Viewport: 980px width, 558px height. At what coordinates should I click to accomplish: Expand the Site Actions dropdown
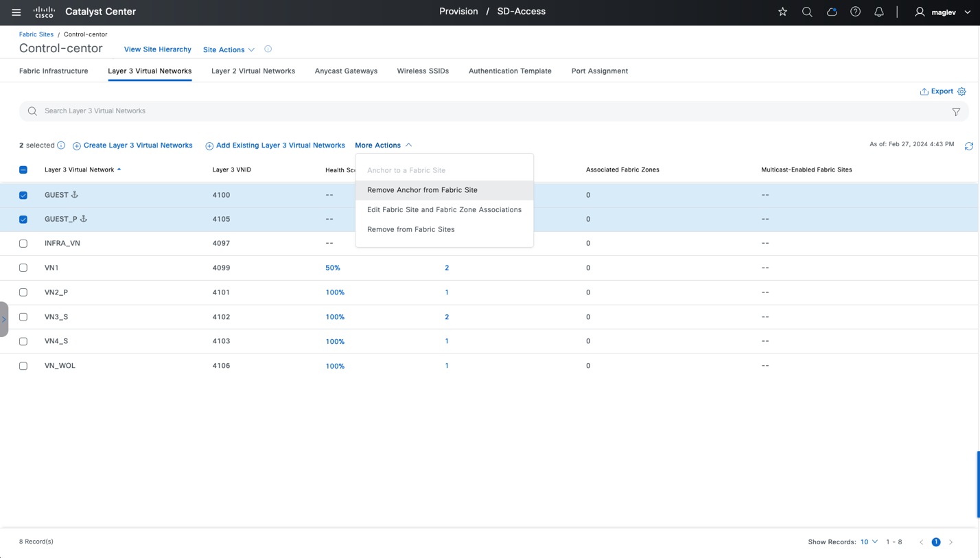[229, 50]
